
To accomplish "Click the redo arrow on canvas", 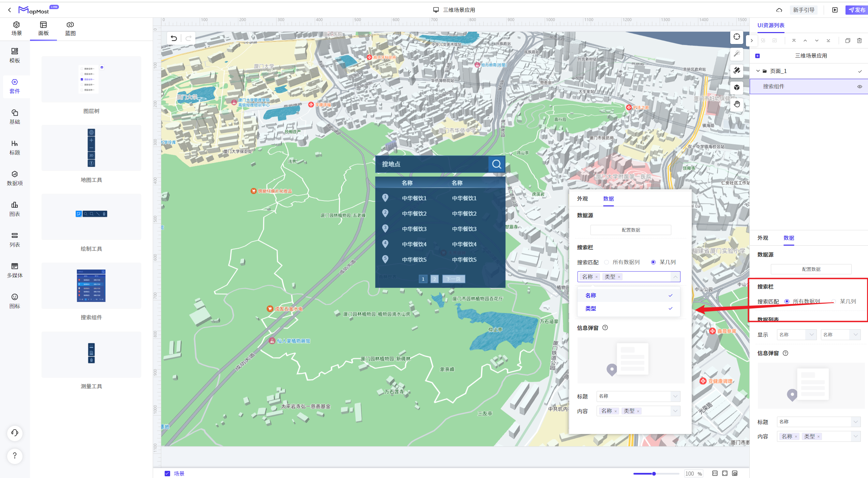I will coord(188,38).
